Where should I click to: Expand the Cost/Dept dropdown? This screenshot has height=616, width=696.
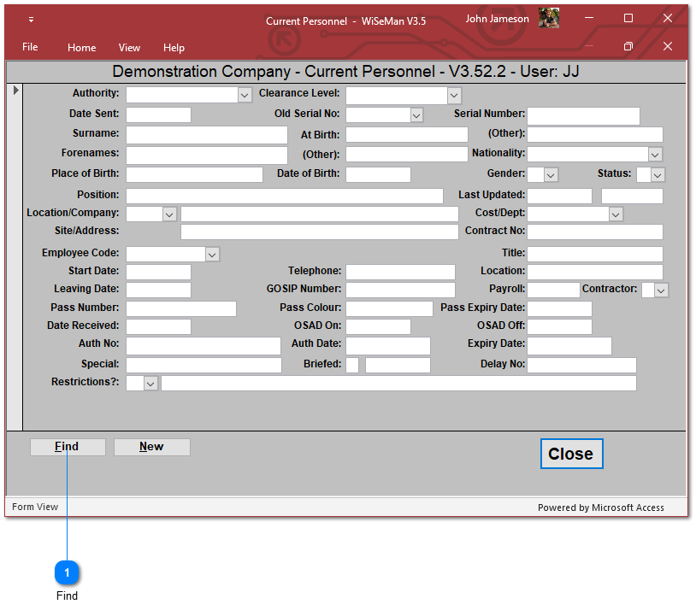(616, 214)
